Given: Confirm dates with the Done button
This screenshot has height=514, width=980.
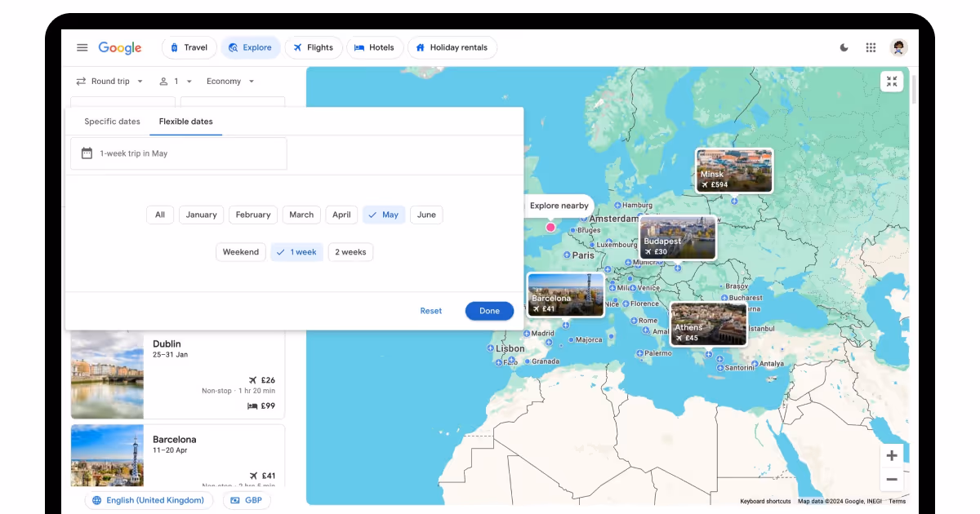Looking at the screenshot, I should [489, 311].
